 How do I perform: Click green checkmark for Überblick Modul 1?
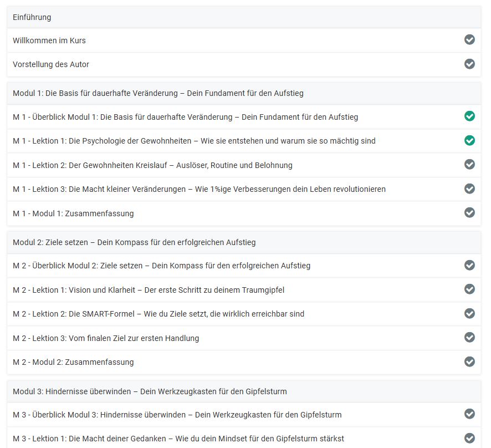(469, 116)
